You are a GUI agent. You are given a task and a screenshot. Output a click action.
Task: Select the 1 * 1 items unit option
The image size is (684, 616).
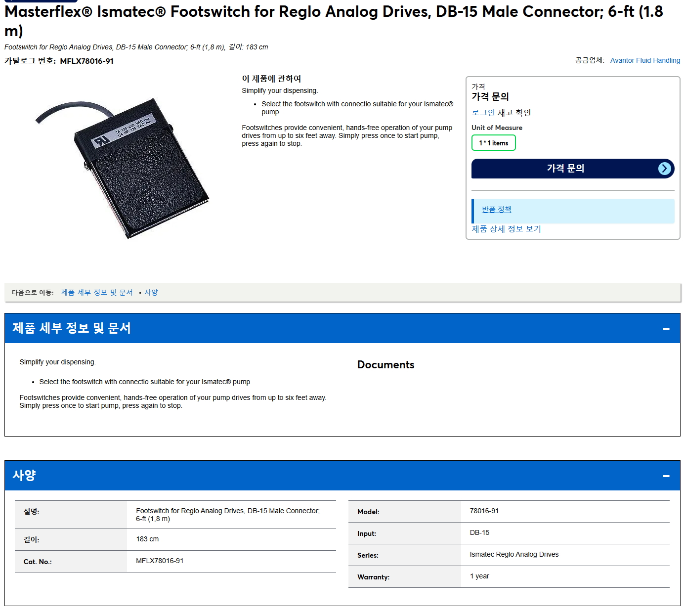click(493, 143)
